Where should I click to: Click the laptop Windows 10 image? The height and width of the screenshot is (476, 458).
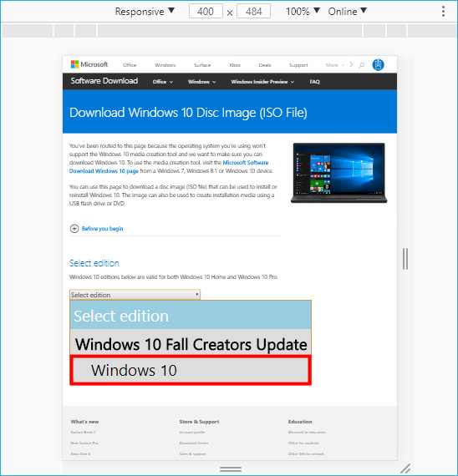(338, 173)
